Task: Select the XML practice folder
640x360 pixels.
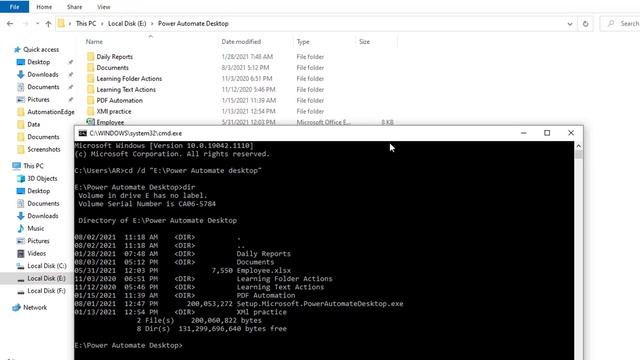Action: coord(113,111)
